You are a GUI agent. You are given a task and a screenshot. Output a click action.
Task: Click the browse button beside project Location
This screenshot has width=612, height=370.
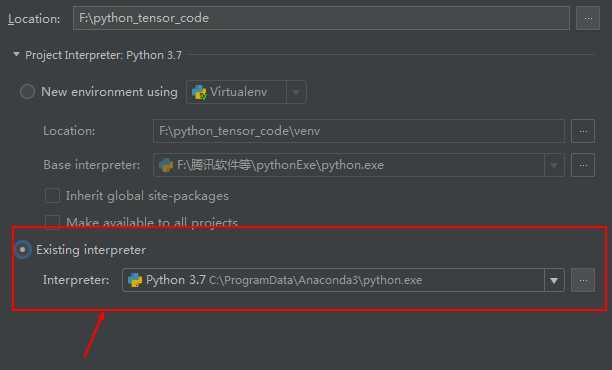(x=588, y=18)
